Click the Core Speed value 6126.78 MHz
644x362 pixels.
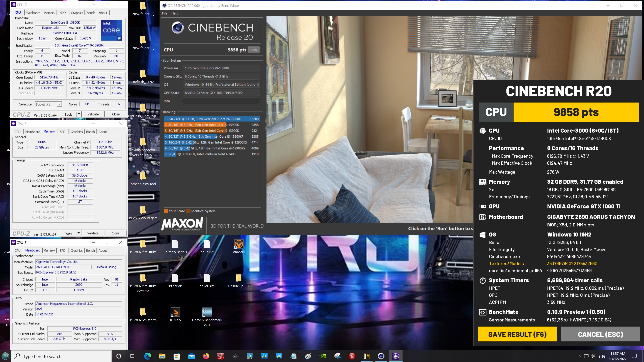coord(49,77)
